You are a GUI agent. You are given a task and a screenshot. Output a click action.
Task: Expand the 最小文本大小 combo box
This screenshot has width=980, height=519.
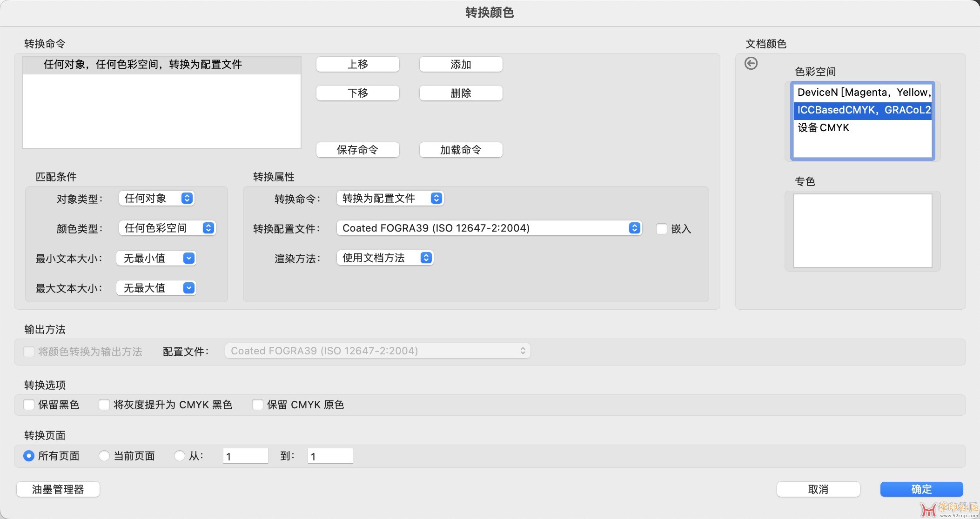[x=188, y=259]
